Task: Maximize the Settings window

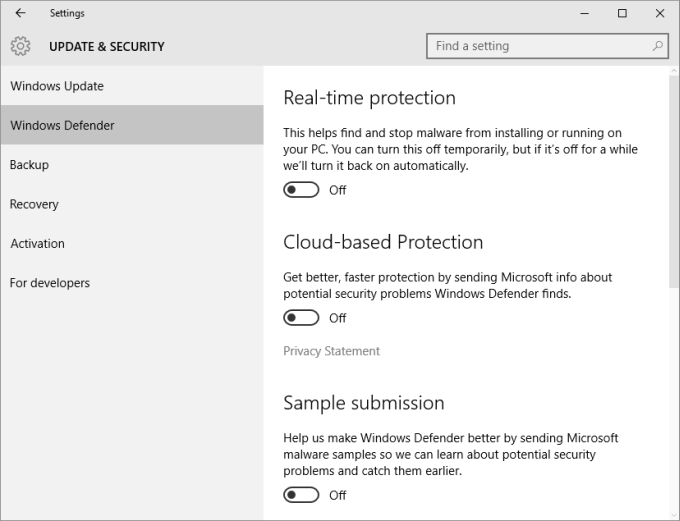Action: tap(622, 13)
